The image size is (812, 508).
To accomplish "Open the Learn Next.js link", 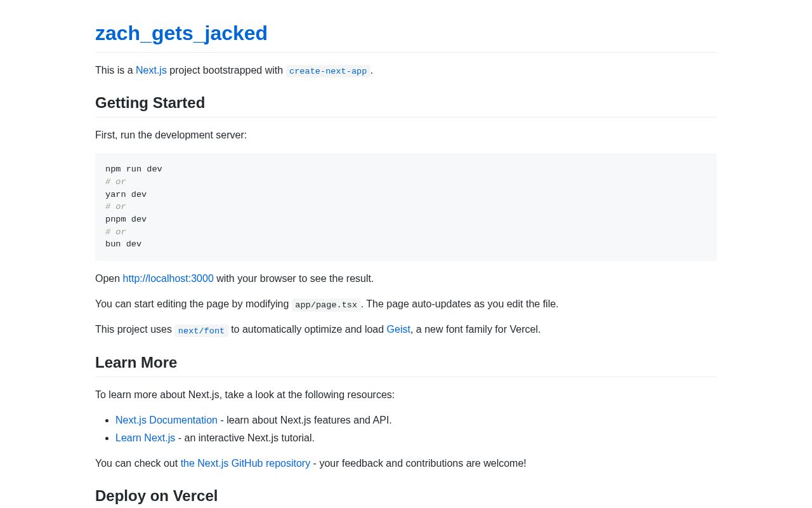I will [145, 438].
